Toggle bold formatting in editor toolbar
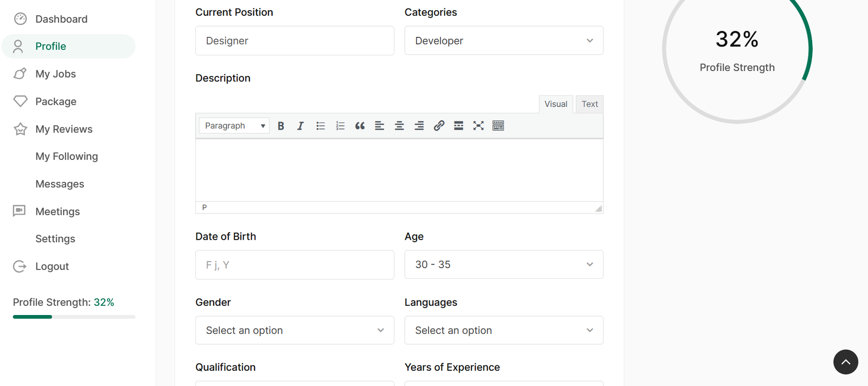Image resolution: width=868 pixels, height=386 pixels. (x=281, y=126)
